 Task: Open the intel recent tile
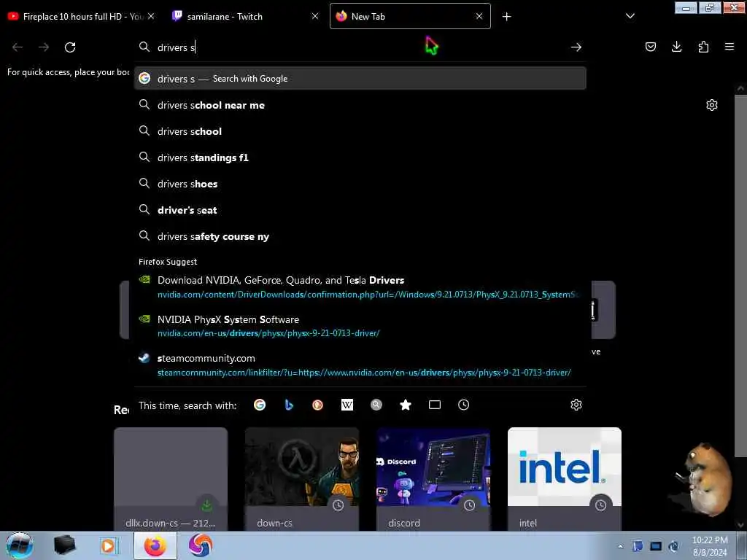click(565, 479)
